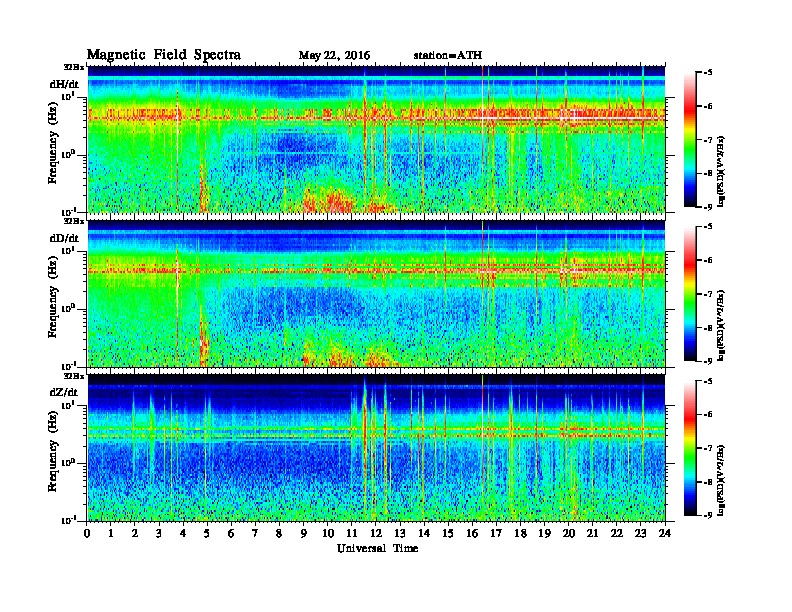The image size is (792, 612).
Task: Click the hour 11 tick label on time axis
Action: click(352, 533)
